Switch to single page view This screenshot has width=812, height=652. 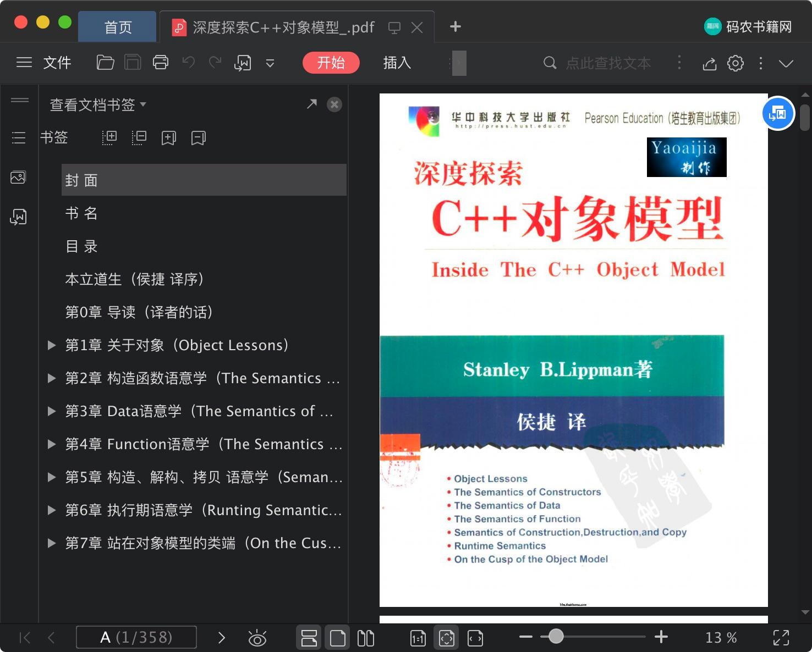[x=338, y=638]
